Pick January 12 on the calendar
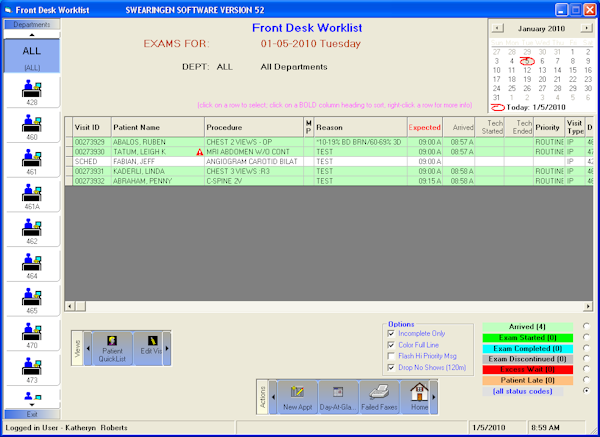This screenshot has height=437, width=600. pyautogui.click(x=527, y=70)
